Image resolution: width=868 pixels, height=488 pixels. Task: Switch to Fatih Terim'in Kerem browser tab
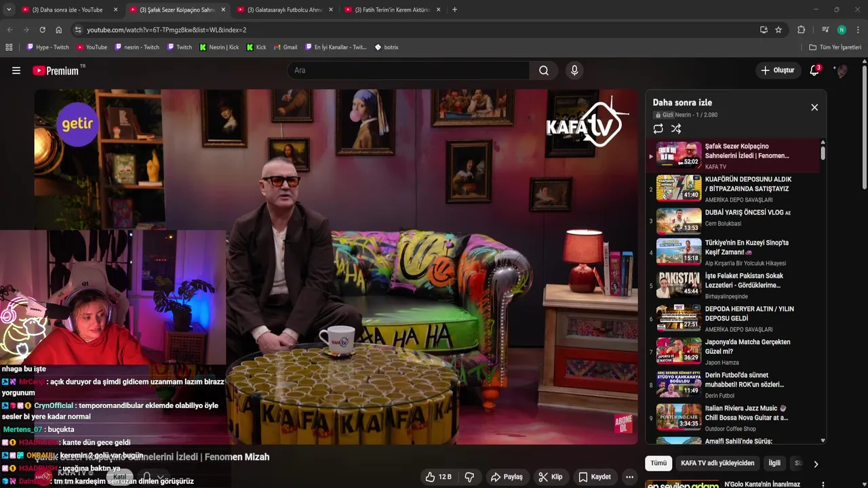click(x=393, y=9)
